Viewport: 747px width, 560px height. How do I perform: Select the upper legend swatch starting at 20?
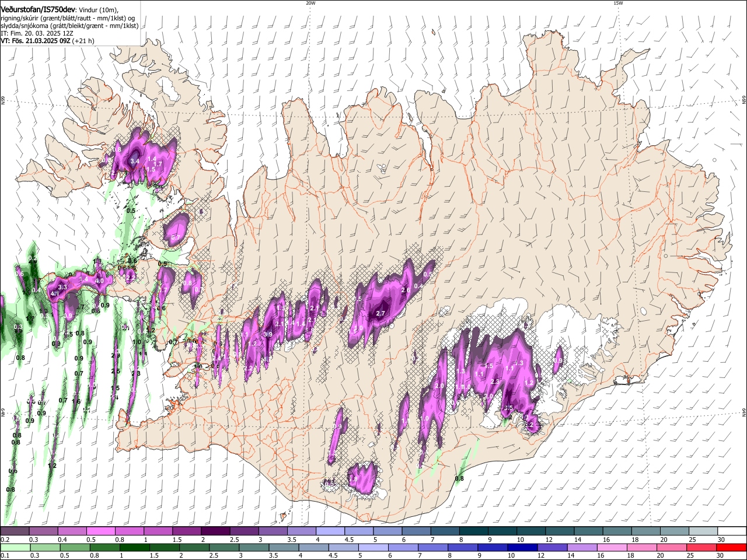coord(675,531)
